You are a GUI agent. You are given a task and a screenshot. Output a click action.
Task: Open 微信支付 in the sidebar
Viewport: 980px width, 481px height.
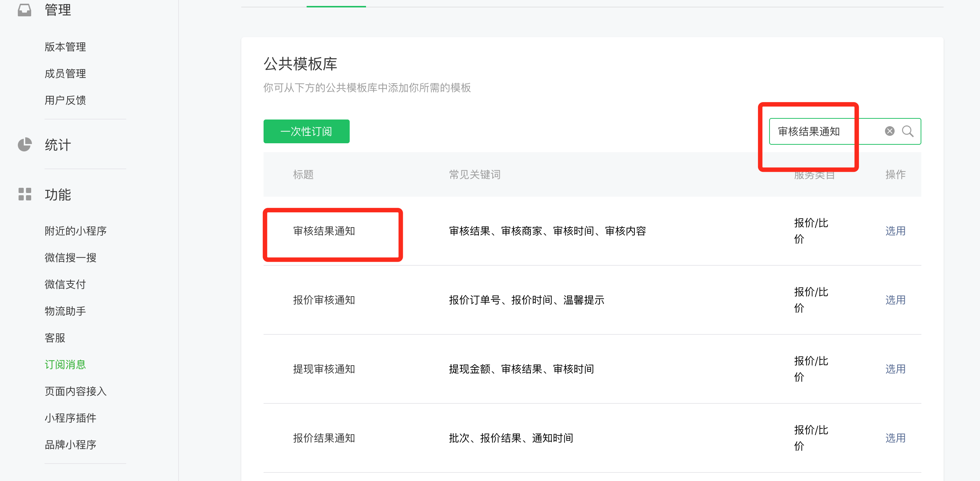pyautogui.click(x=65, y=284)
